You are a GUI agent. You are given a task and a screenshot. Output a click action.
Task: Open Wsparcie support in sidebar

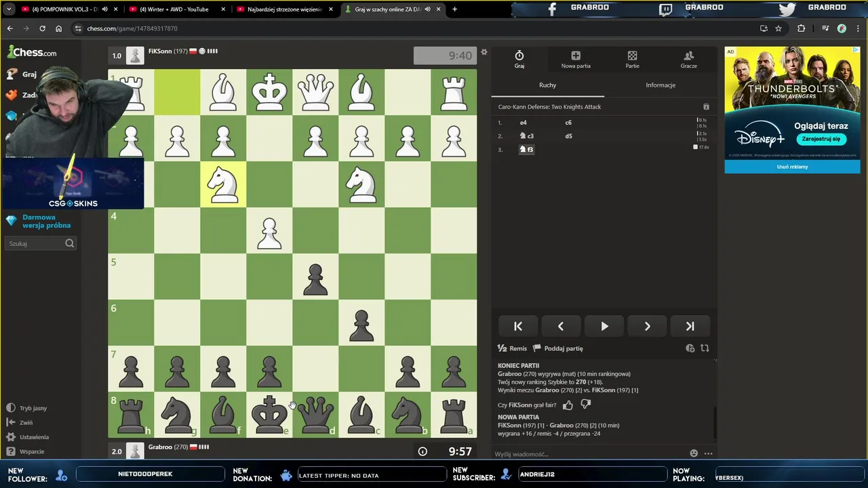point(26,451)
